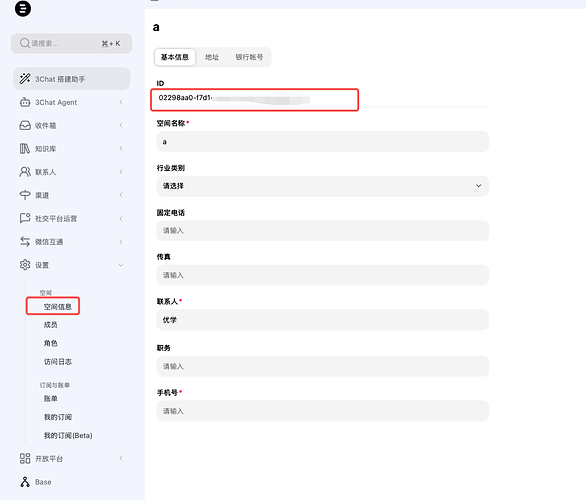Expand the 3Chat Agent menu chevron
586x500 pixels.
[x=121, y=102]
